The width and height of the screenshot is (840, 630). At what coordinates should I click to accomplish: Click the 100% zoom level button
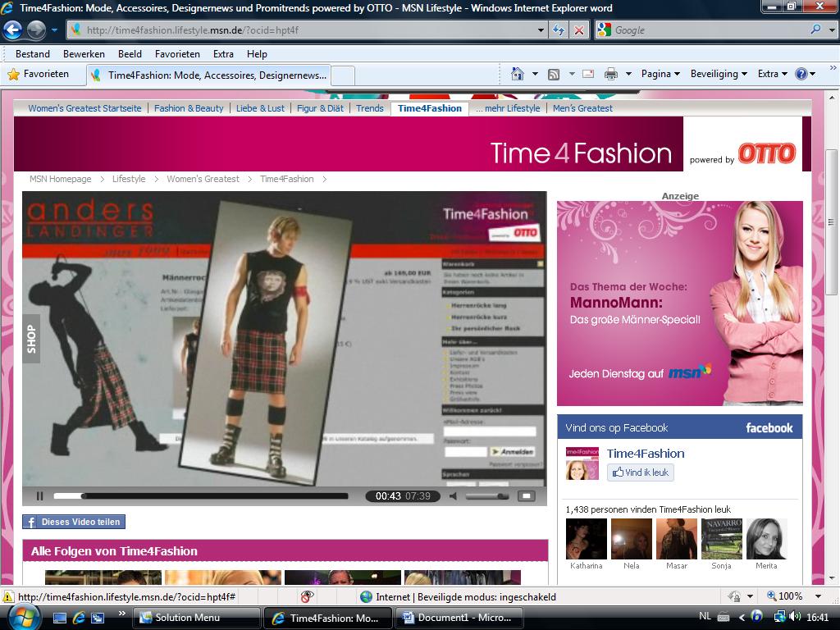pyautogui.click(x=785, y=596)
